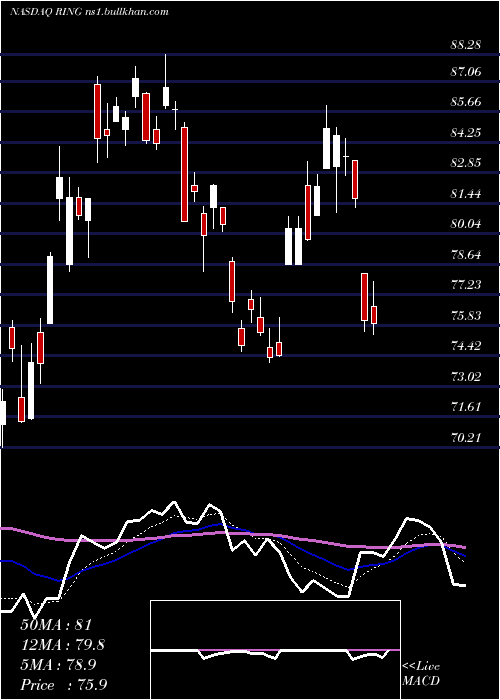Click the 87.06 price level label
The image size is (500, 700).
click(467, 71)
